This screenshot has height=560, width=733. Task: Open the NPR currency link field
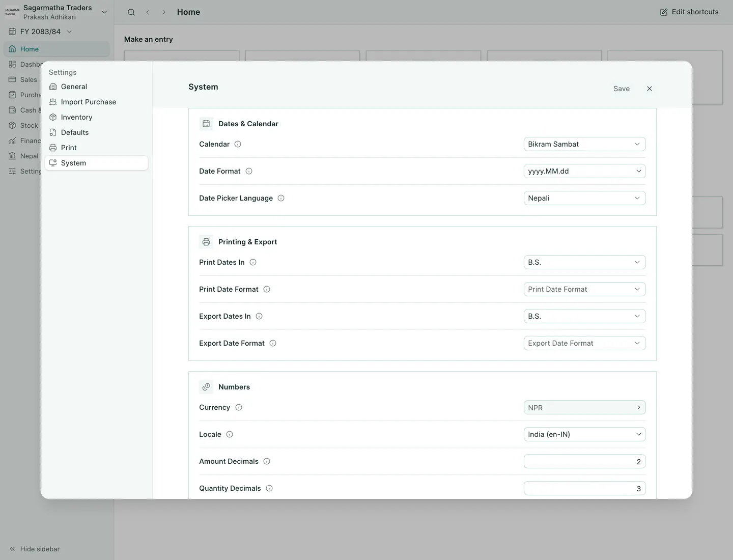coord(584,407)
